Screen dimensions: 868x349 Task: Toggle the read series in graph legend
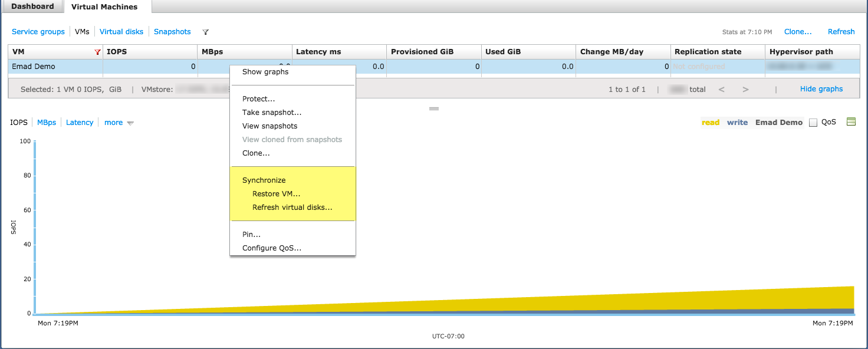[710, 123]
